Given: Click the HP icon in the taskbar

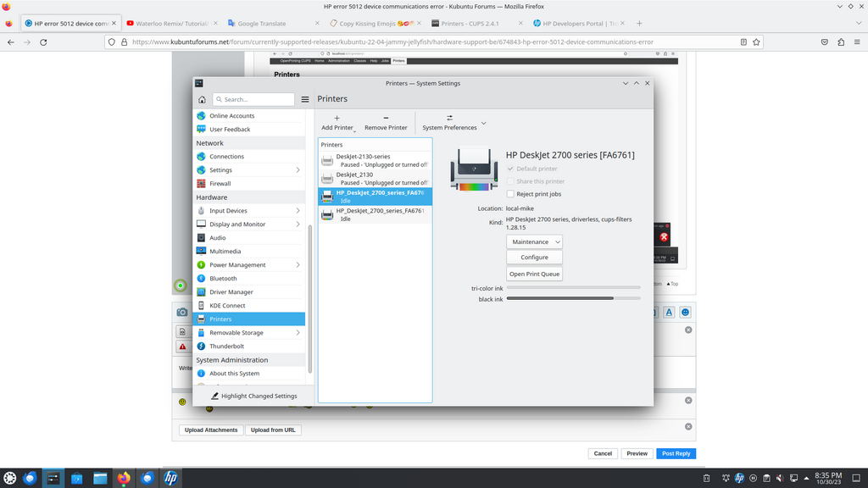Looking at the screenshot, I should [x=170, y=479].
